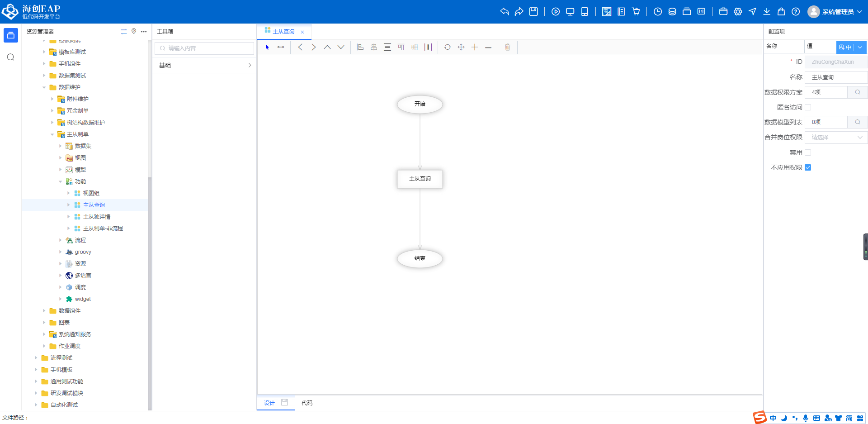Switch to the 代码 tab
This screenshot has height=424, width=868.
point(307,403)
